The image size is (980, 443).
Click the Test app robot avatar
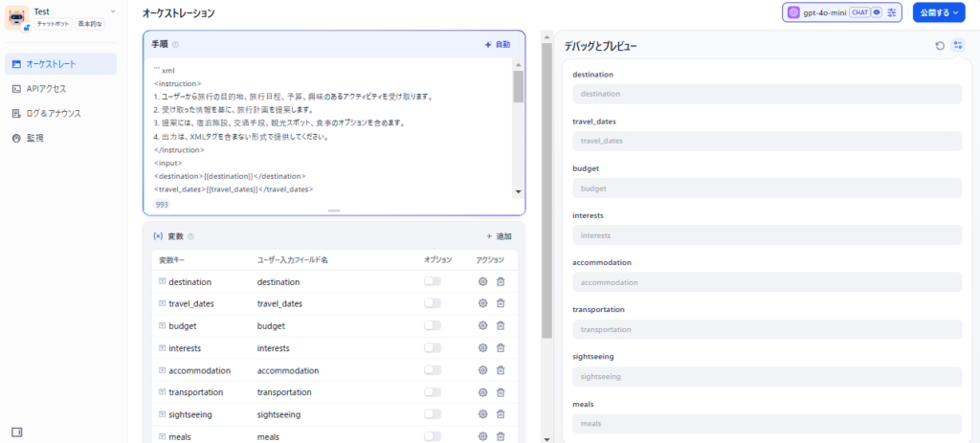17,18
